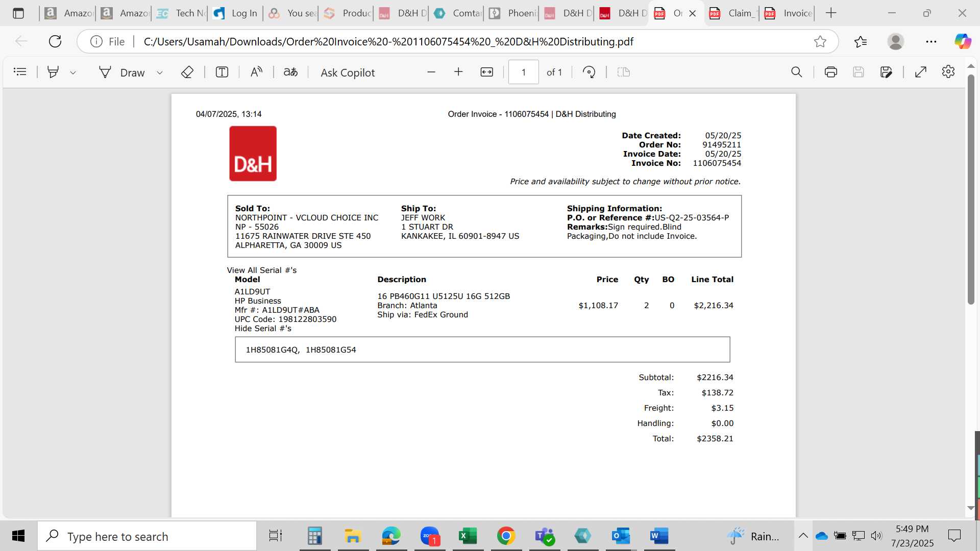980x551 pixels.
Task: Click the browser back arrow
Action: [x=21, y=41]
